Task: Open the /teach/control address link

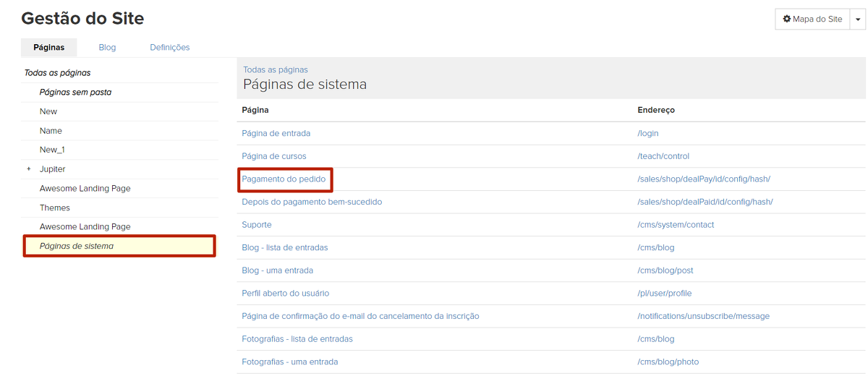Action: point(663,156)
